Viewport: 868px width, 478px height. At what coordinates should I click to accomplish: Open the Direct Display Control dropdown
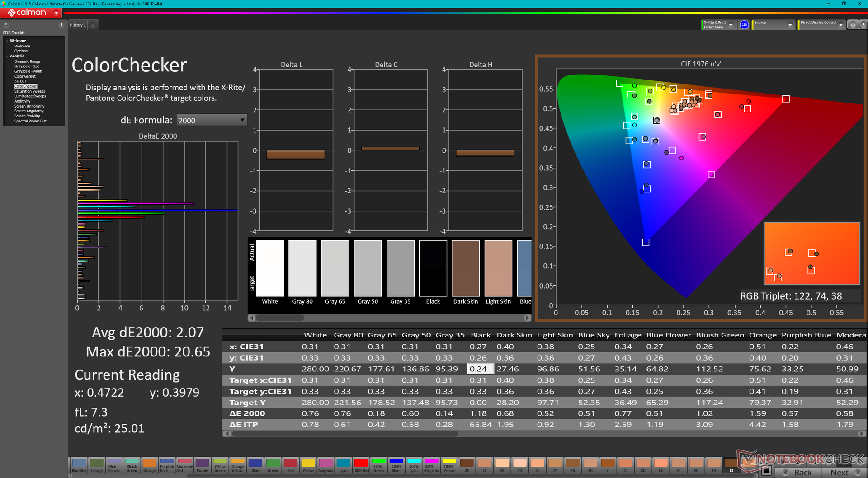pos(840,25)
